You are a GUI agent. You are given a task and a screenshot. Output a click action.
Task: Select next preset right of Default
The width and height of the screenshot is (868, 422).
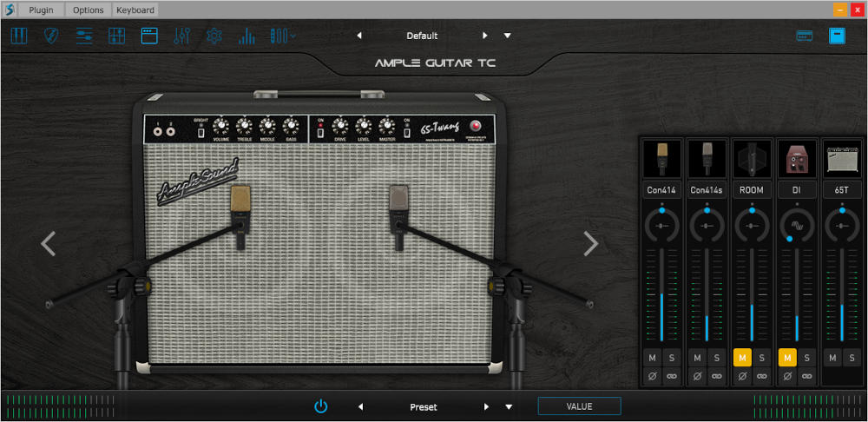pos(485,36)
